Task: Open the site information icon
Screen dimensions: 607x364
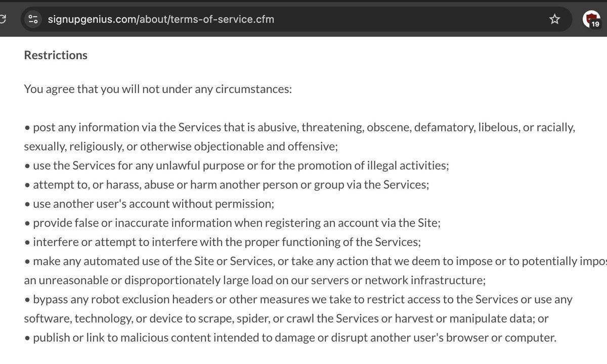Action: [x=33, y=20]
